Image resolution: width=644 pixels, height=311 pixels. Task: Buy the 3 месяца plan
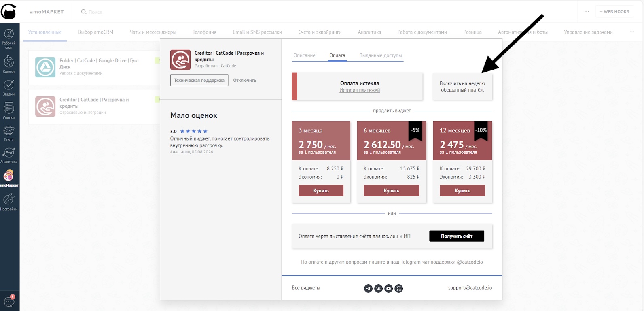coord(321,191)
